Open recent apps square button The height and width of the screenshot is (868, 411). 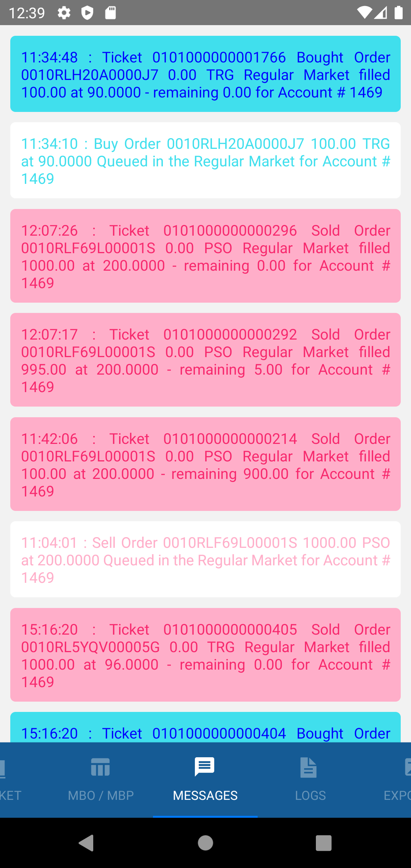click(323, 843)
